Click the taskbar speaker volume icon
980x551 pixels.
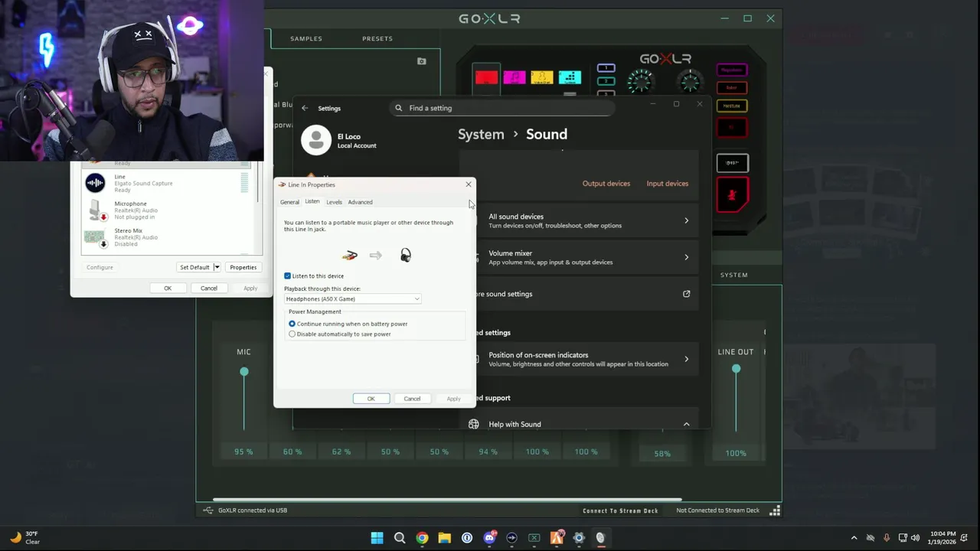[916, 538]
